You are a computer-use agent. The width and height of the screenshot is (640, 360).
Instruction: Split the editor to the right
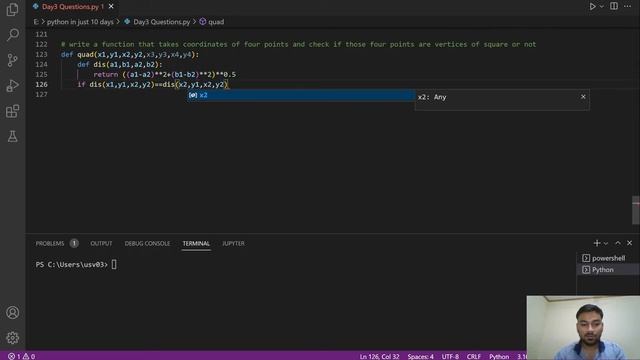click(x=614, y=6)
